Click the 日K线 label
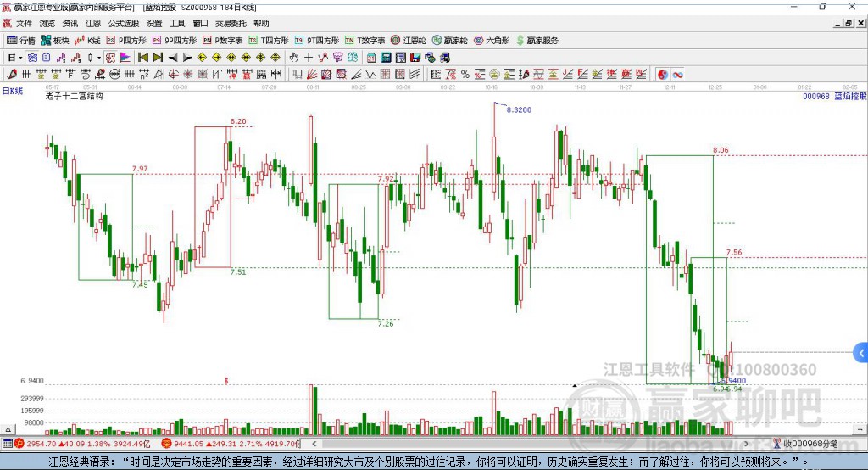Screen dimensions: 868x470 pos(13,91)
